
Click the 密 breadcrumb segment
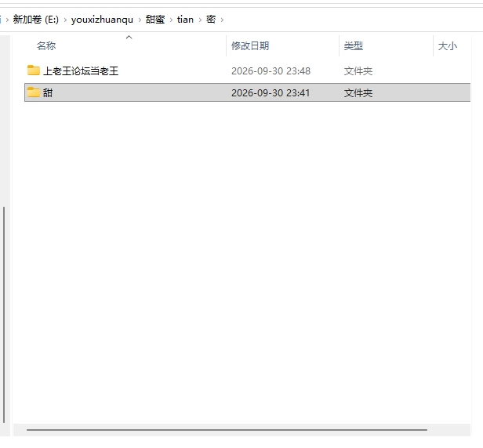pyautogui.click(x=211, y=20)
